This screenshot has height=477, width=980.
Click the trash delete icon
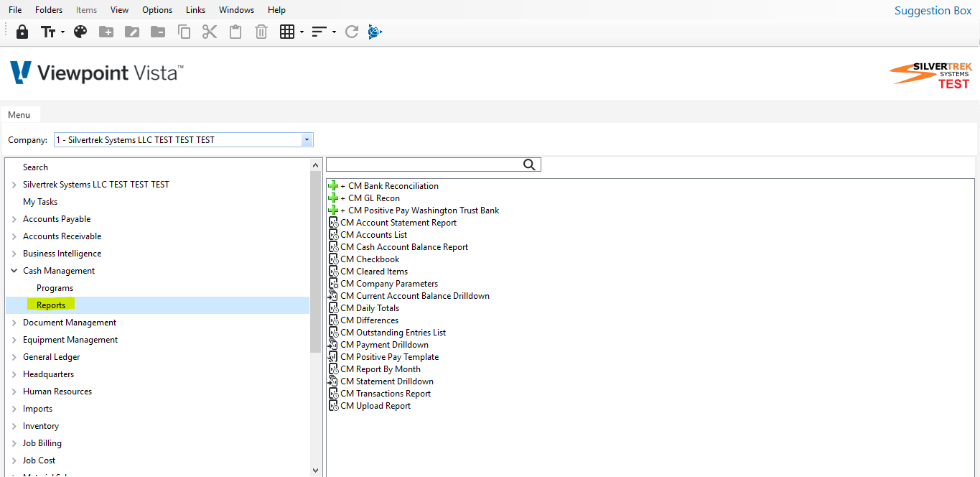coord(261,32)
